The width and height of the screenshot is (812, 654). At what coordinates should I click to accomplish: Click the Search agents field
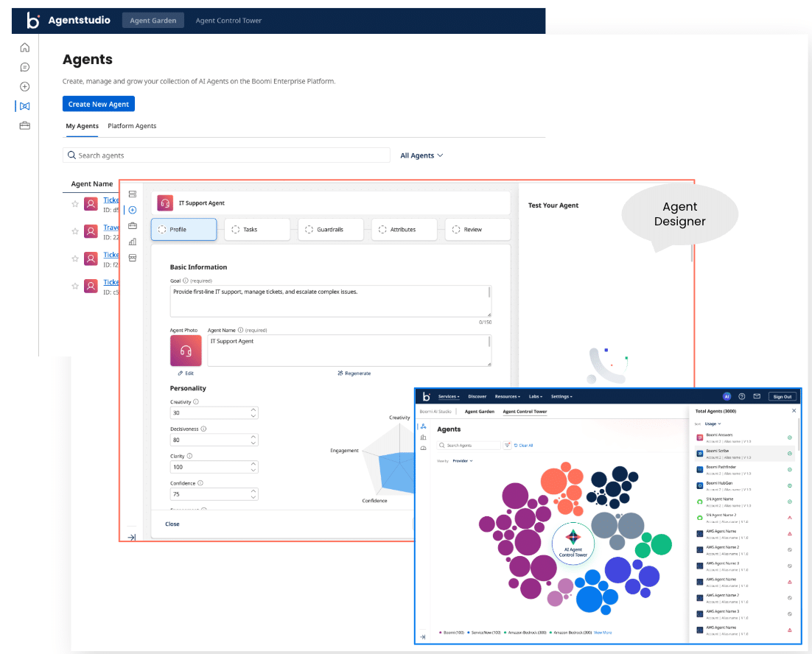click(x=226, y=155)
